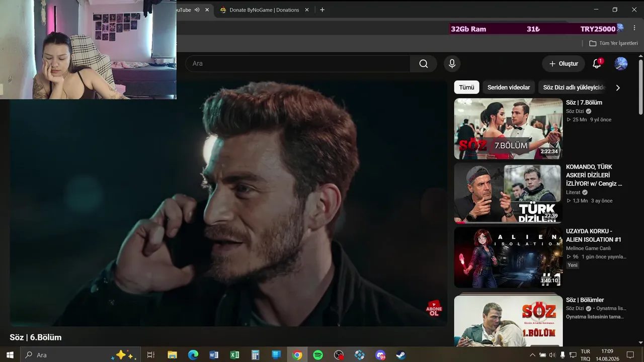Click the YouTube search magnifier button
Screen dimensions: 644x362
pyautogui.click(x=424, y=64)
